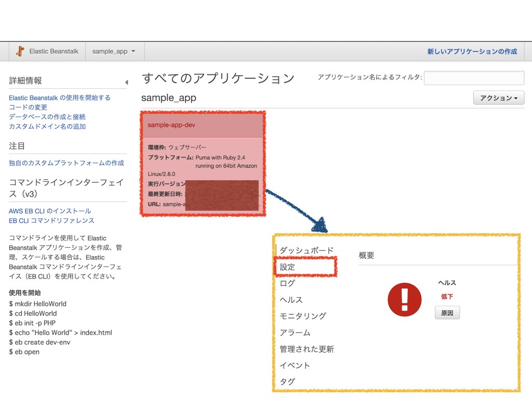Click the red health alert icon
Image resolution: width=532 pixels, height=399 pixels.
[x=405, y=299]
